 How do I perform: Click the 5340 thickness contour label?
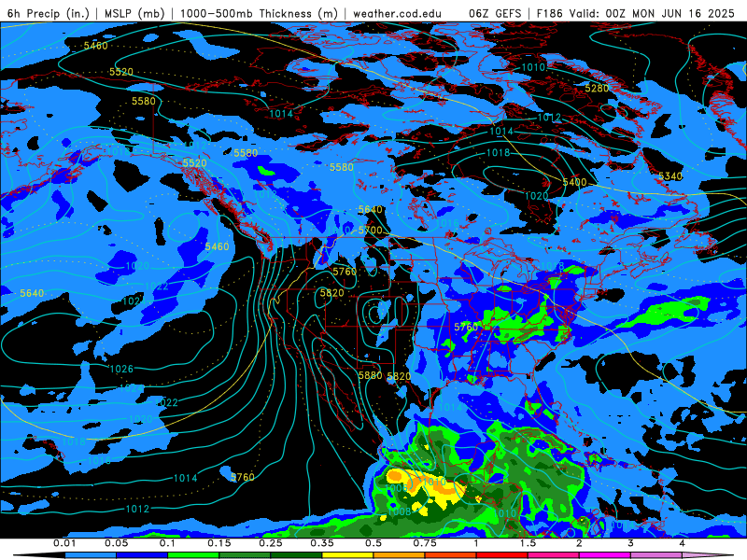point(670,176)
